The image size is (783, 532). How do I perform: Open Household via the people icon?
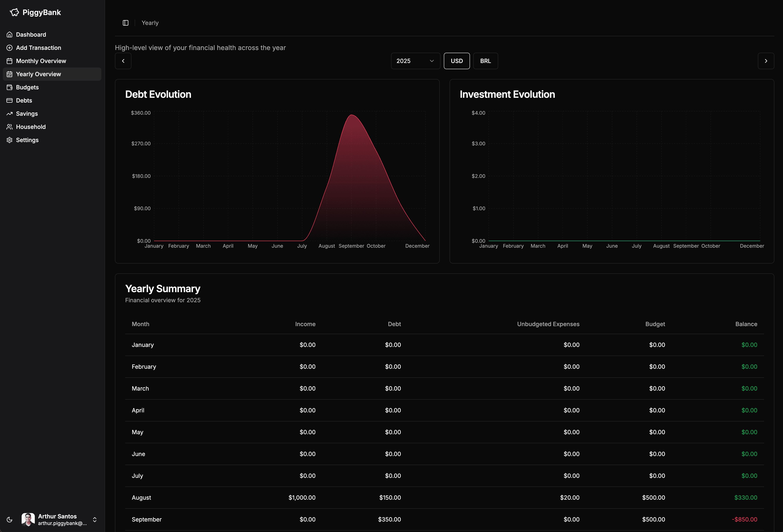tap(9, 127)
